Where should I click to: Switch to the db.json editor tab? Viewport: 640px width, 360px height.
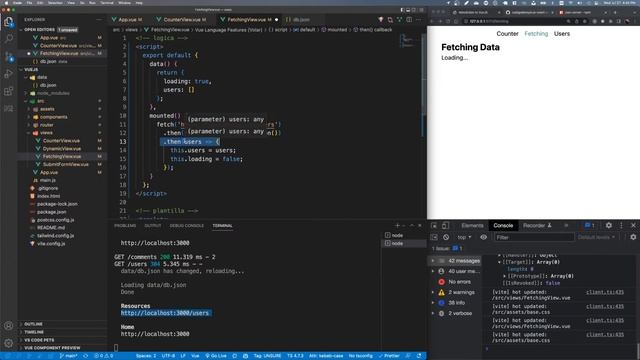301,20
